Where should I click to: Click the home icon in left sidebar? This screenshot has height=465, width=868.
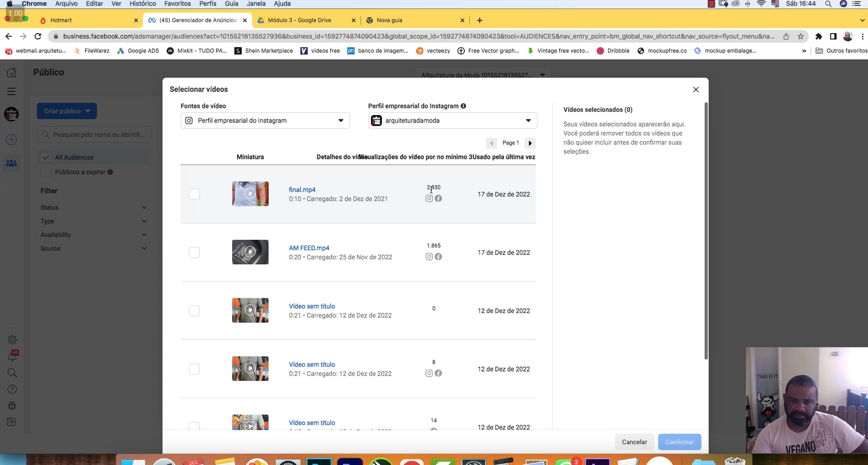point(11,72)
